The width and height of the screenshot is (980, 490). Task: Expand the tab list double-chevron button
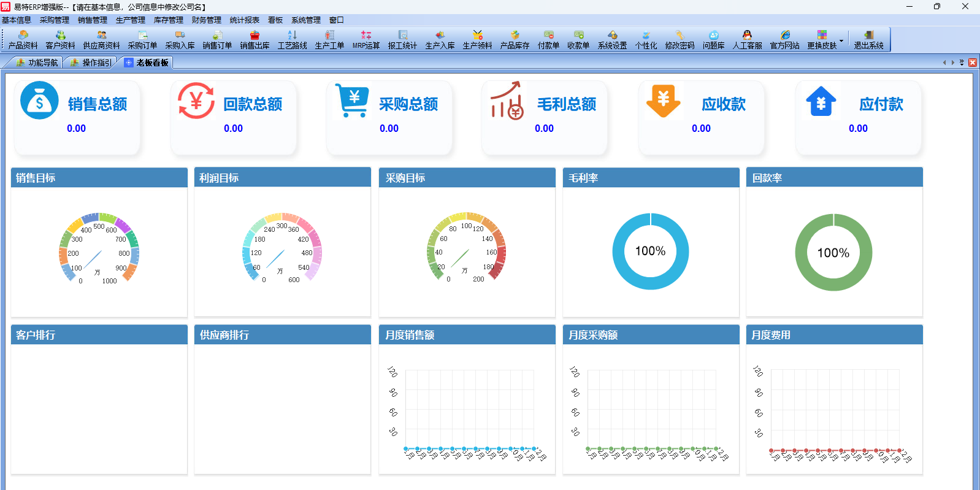[x=962, y=63]
